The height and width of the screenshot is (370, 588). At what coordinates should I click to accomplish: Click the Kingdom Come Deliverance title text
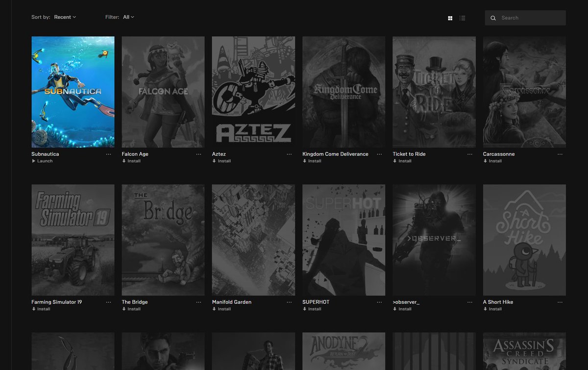[335, 154]
